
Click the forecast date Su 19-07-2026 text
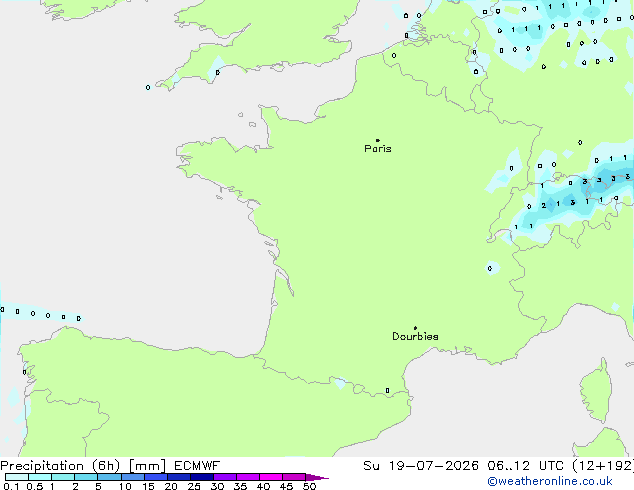(x=421, y=466)
